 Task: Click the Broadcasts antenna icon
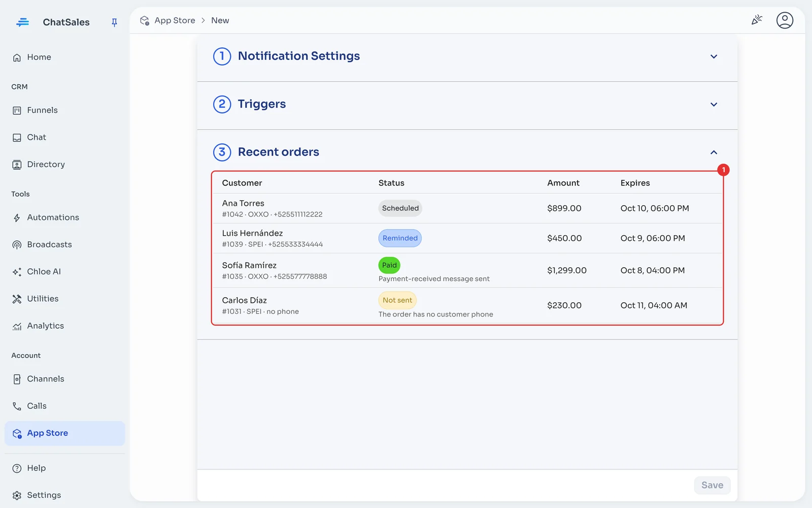coord(17,245)
